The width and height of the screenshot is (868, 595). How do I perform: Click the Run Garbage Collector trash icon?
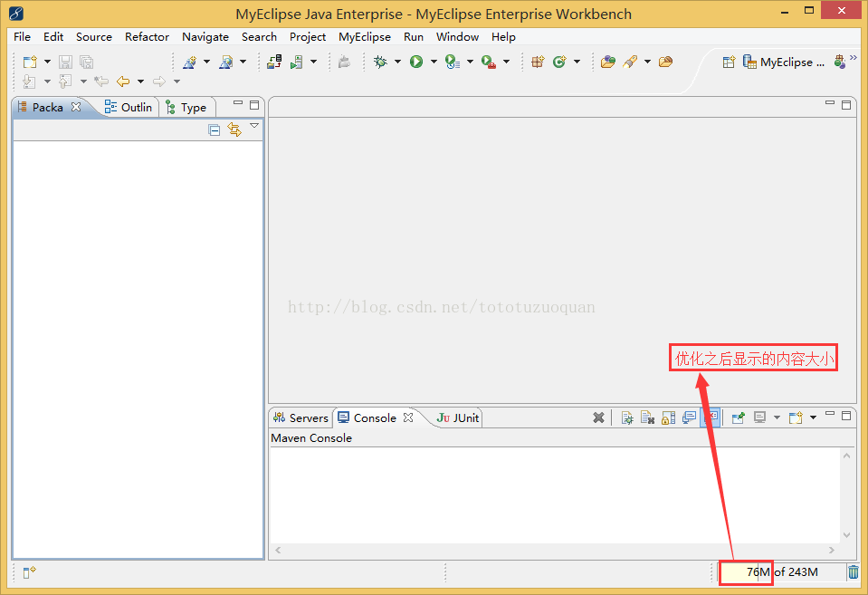click(853, 571)
